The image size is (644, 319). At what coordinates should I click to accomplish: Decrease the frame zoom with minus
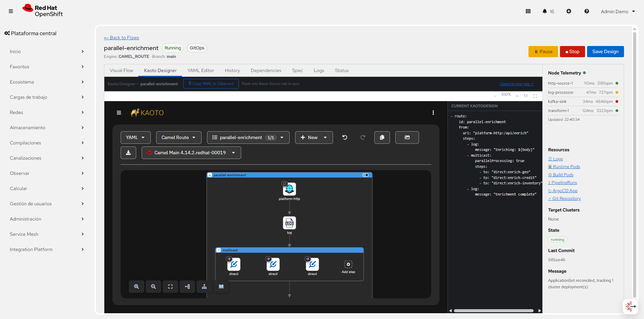pyautogui.click(x=495, y=96)
